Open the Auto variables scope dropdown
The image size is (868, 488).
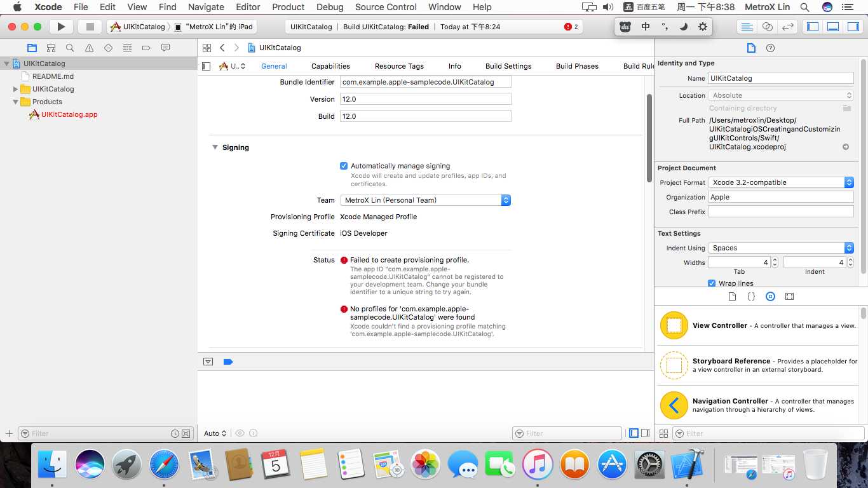coord(215,433)
